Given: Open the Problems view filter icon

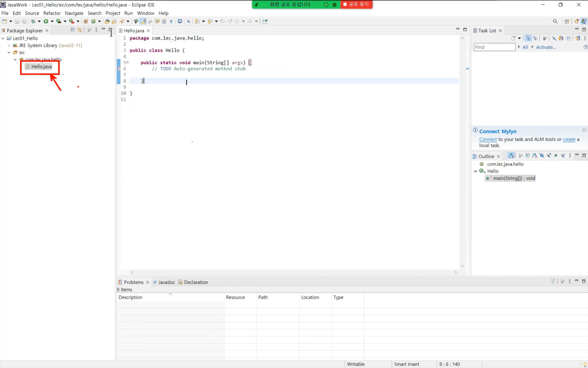Looking at the screenshot, I should click(x=553, y=281).
